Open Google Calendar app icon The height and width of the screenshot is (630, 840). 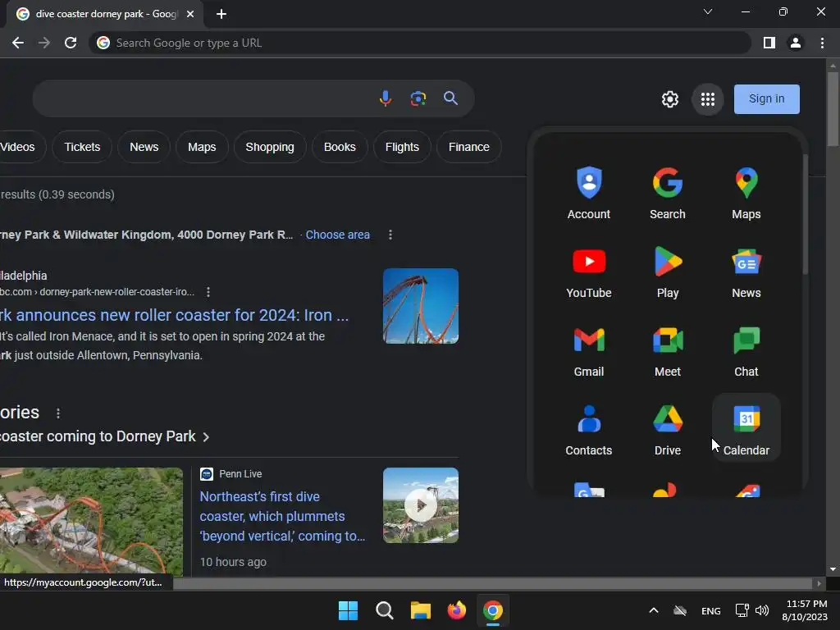pyautogui.click(x=746, y=429)
